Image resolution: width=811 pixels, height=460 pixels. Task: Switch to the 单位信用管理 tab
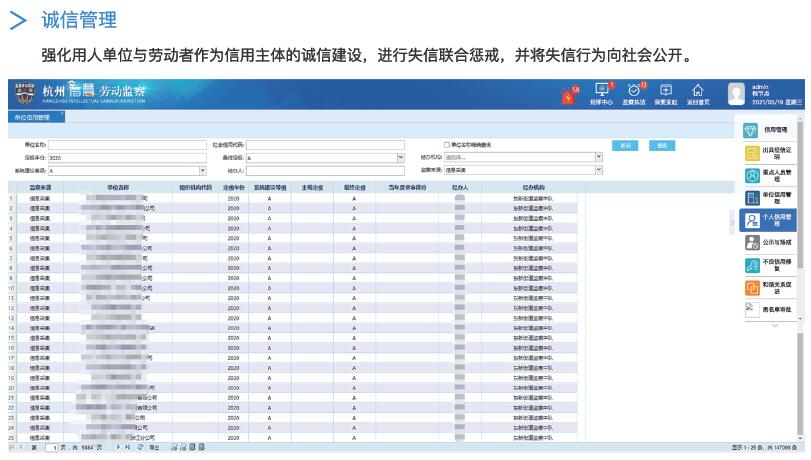point(32,117)
